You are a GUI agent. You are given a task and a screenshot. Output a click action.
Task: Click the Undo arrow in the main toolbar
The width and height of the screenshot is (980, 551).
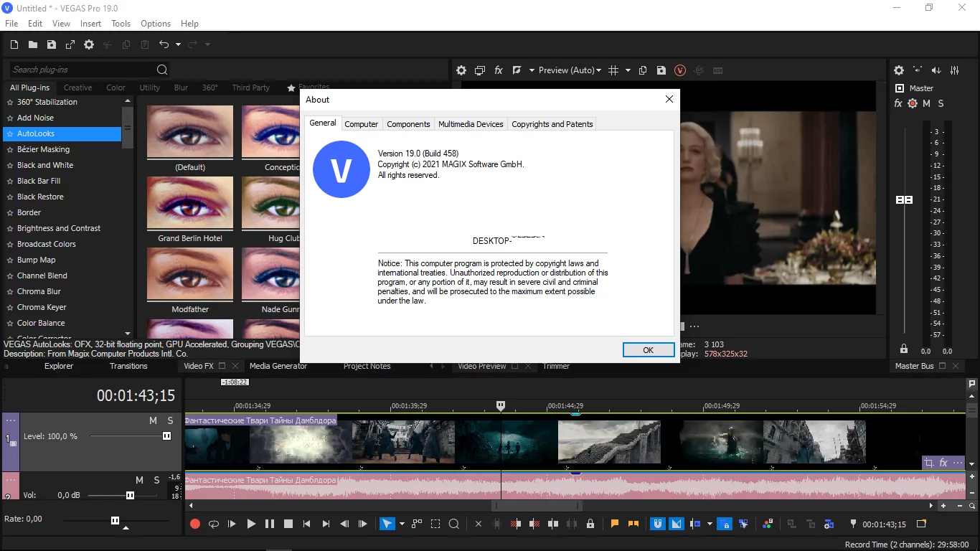tap(164, 44)
